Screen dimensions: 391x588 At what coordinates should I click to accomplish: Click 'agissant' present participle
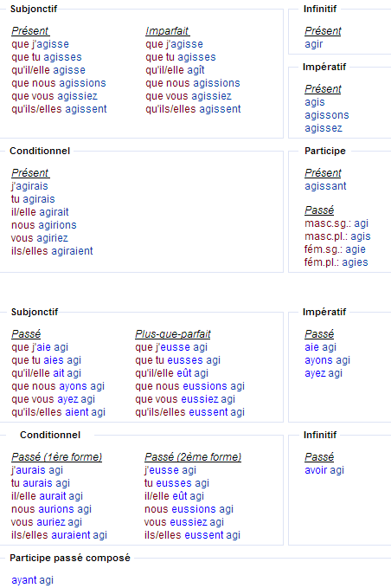click(325, 186)
